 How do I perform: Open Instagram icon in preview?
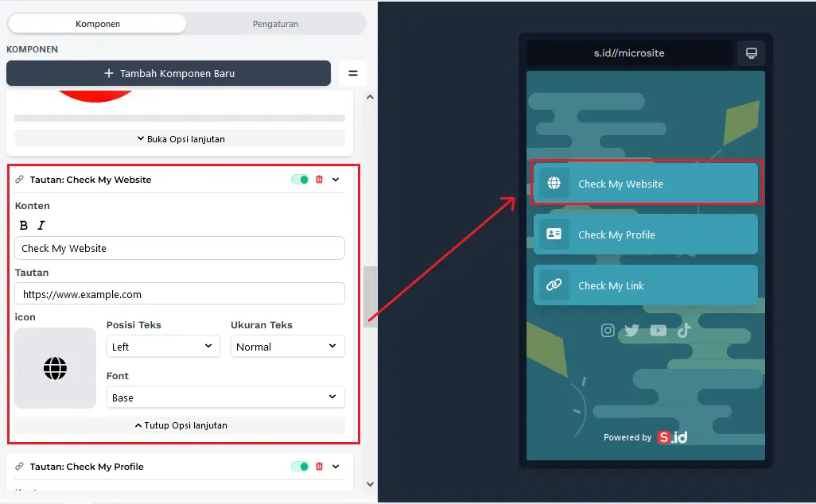[x=608, y=331]
